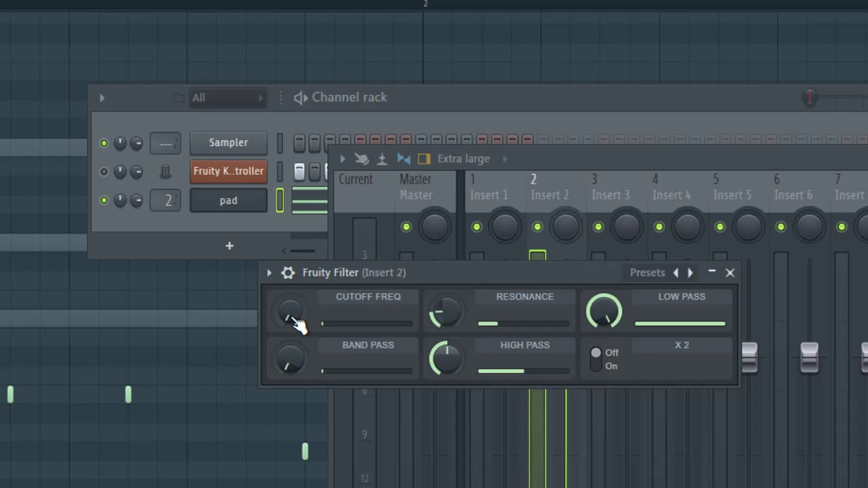Open Channel rack options menu arrow
Viewport: 868px width, 488px height.
[102, 98]
